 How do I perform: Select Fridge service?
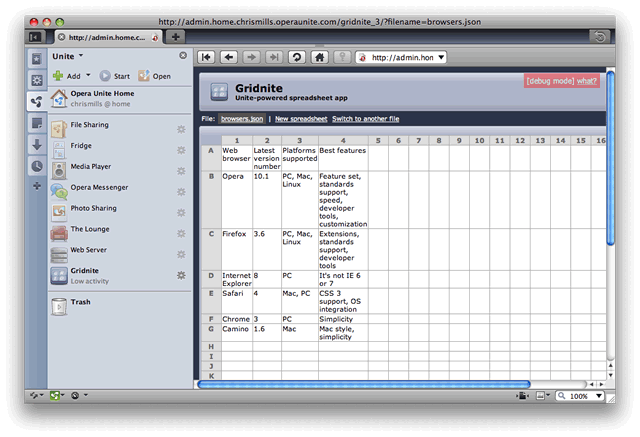point(120,150)
